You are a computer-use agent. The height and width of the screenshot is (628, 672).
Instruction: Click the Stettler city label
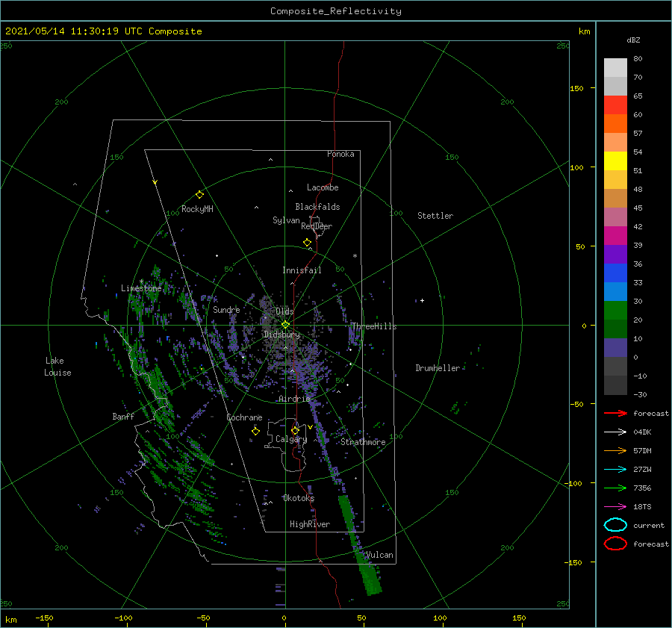(x=435, y=216)
